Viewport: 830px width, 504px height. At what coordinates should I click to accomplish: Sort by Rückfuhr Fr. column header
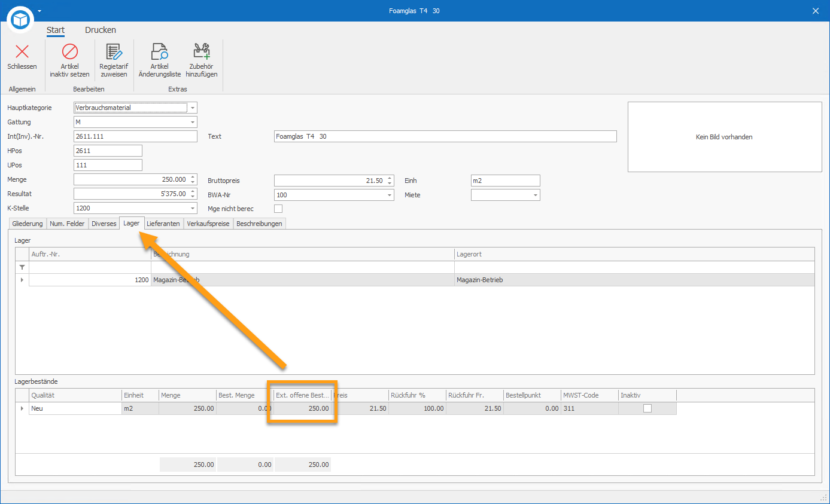[x=475, y=395]
